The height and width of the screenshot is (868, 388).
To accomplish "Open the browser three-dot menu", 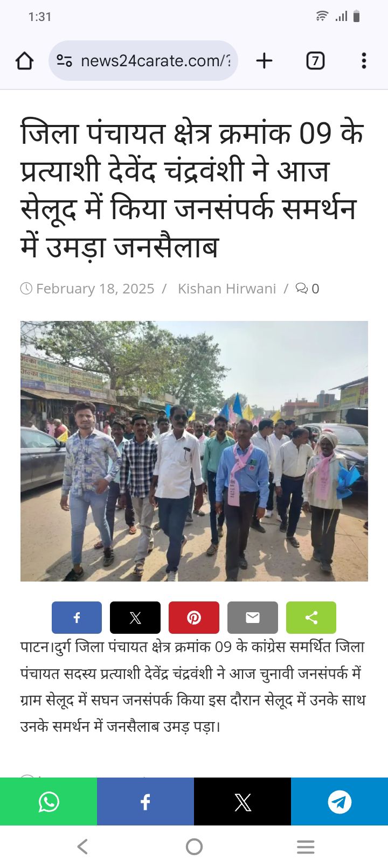I will (x=364, y=61).
